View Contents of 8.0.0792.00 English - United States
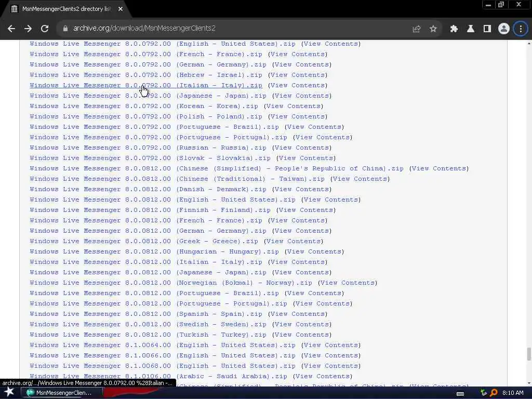 pyautogui.click(x=331, y=44)
